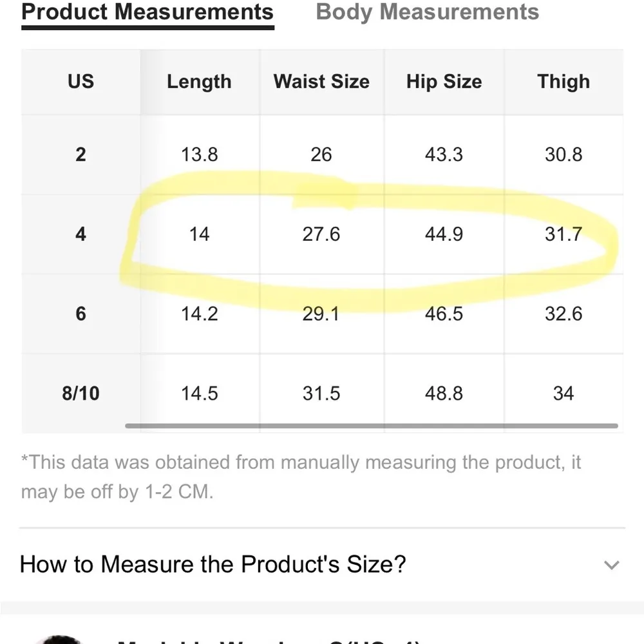
Task: Switch to the Body Measurements tab
Action: click(x=427, y=12)
